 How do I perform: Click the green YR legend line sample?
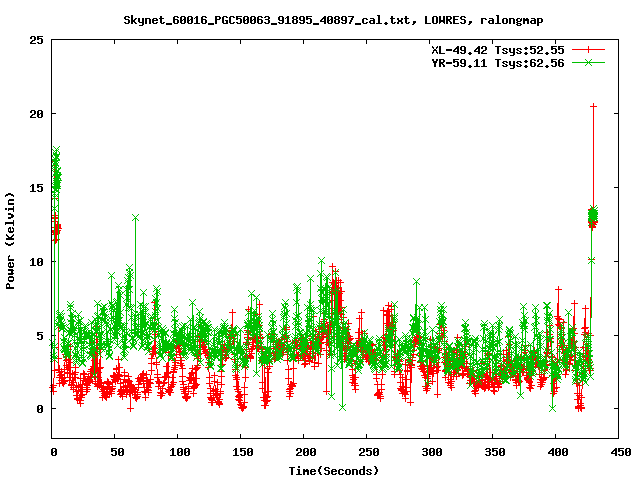pyautogui.click(x=588, y=62)
